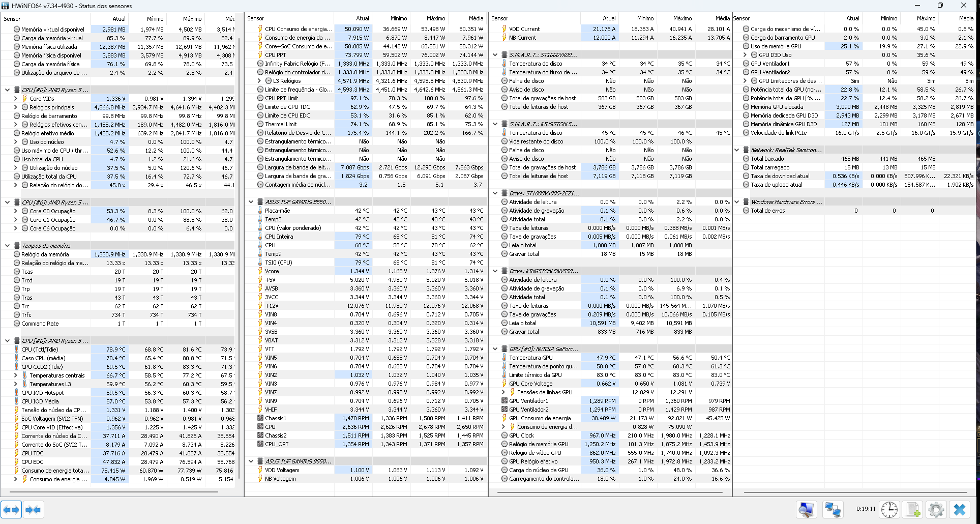Expand the GPU D3D Uso row
The height and width of the screenshot is (524, 980).
coord(745,55)
